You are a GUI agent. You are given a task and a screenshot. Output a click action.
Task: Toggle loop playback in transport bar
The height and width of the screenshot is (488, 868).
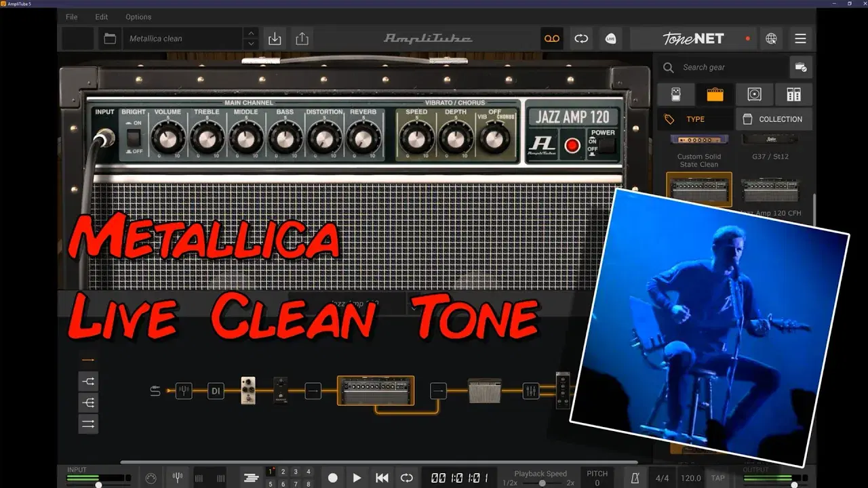406,478
